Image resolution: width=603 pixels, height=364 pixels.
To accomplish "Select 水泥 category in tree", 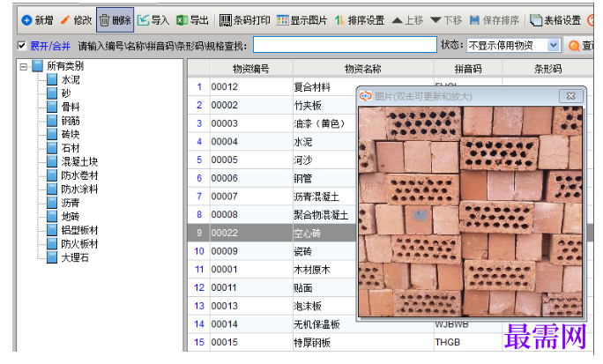I will coord(71,79).
